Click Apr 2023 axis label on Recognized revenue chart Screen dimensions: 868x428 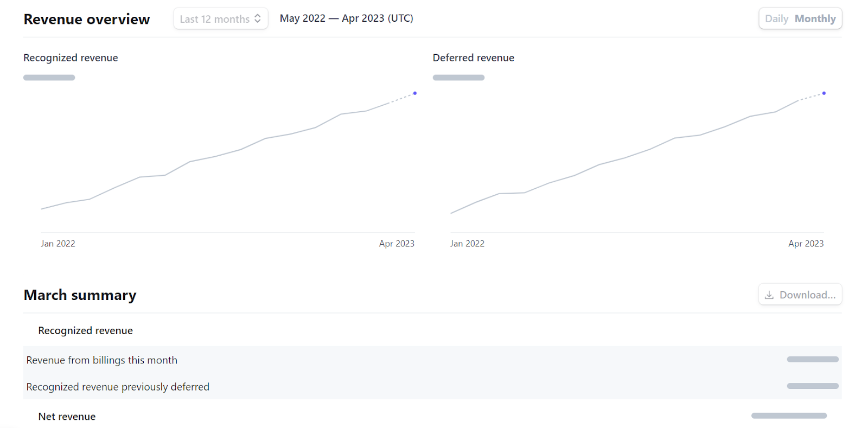coord(397,244)
